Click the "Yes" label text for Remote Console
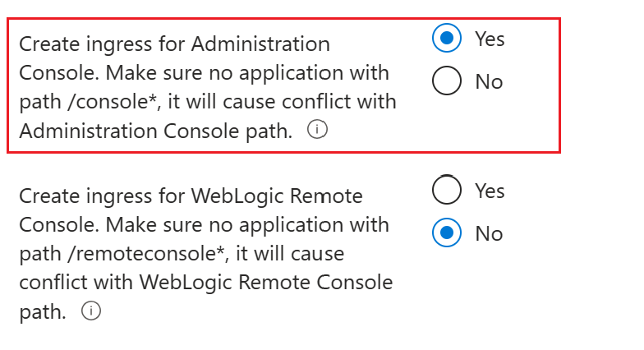644x350 pixels. tap(490, 191)
